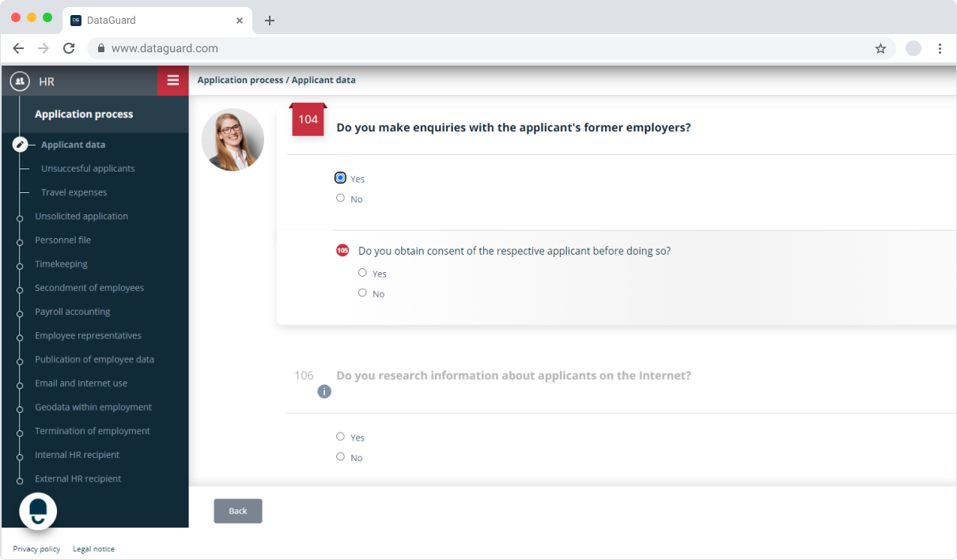Click the site lock icon
The image size is (957, 560).
pos(100,48)
